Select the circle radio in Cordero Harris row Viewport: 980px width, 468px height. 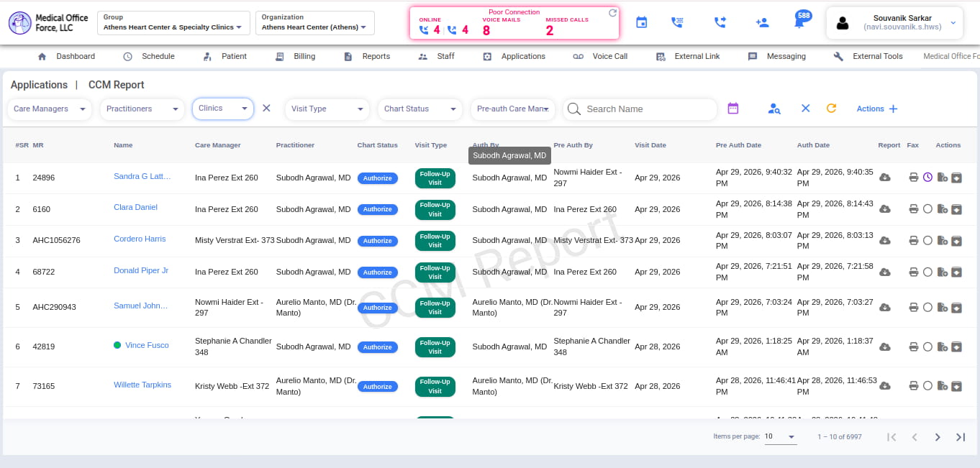(x=927, y=240)
